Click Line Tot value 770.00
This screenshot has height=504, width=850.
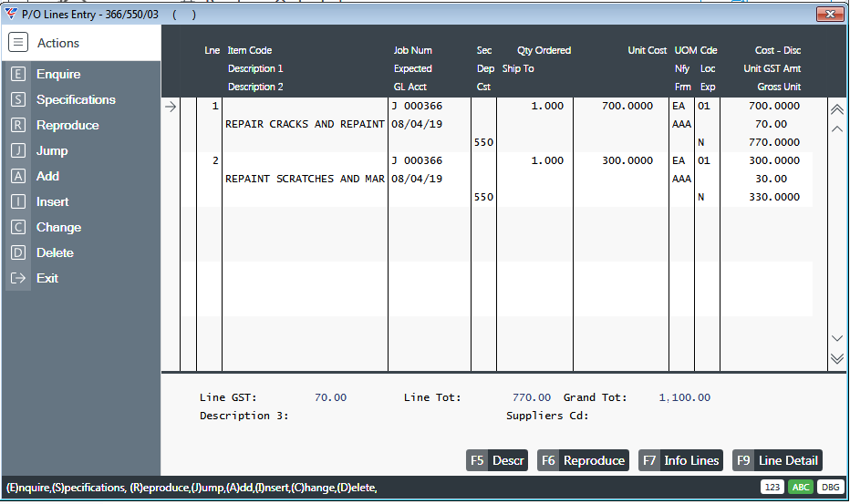pos(531,397)
